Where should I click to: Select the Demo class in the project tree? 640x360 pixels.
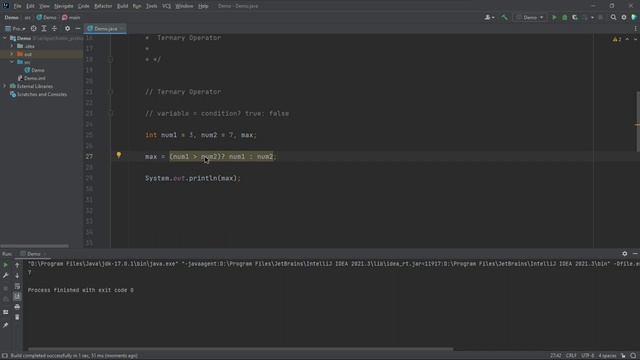pos(35,70)
